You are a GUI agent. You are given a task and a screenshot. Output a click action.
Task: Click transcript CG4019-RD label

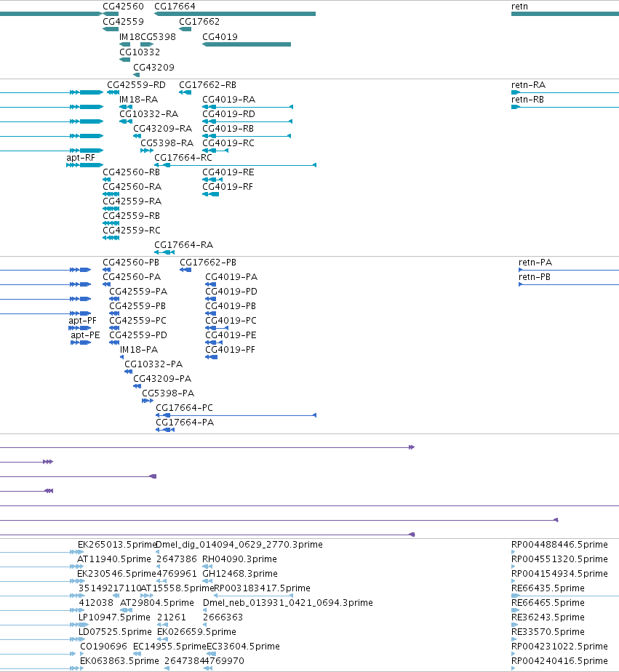(229, 114)
